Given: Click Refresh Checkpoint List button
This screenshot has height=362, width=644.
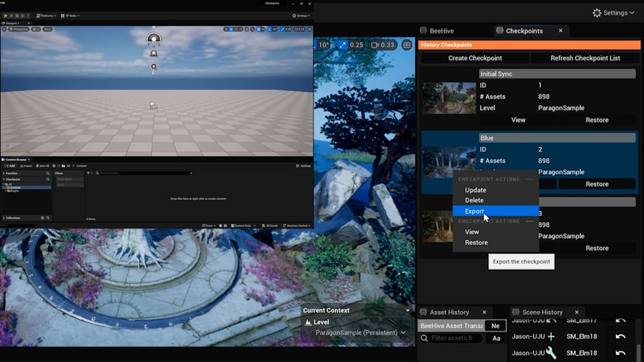Looking at the screenshot, I should [x=585, y=58].
